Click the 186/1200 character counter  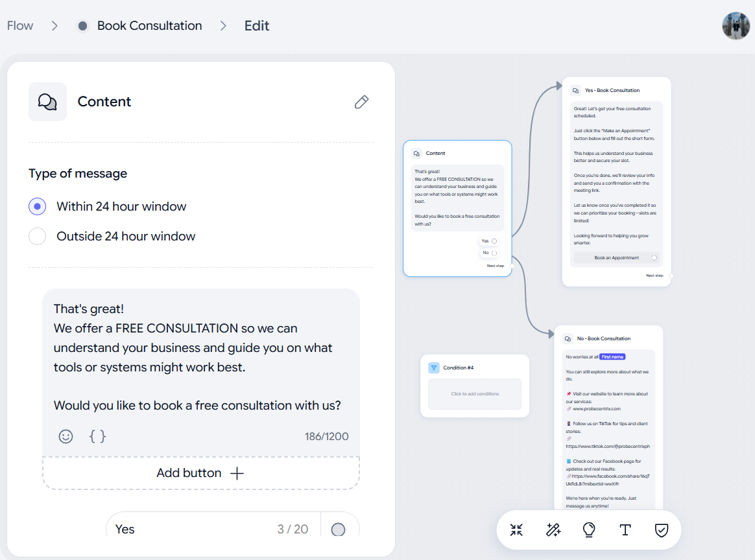pyautogui.click(x=326, y=436)
